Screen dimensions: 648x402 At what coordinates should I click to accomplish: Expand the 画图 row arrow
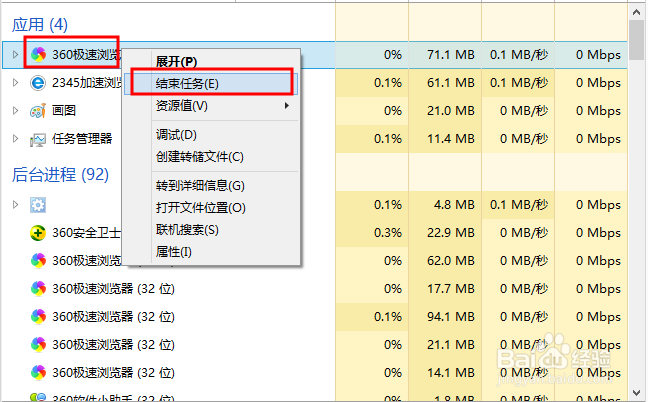click(15, 110)
